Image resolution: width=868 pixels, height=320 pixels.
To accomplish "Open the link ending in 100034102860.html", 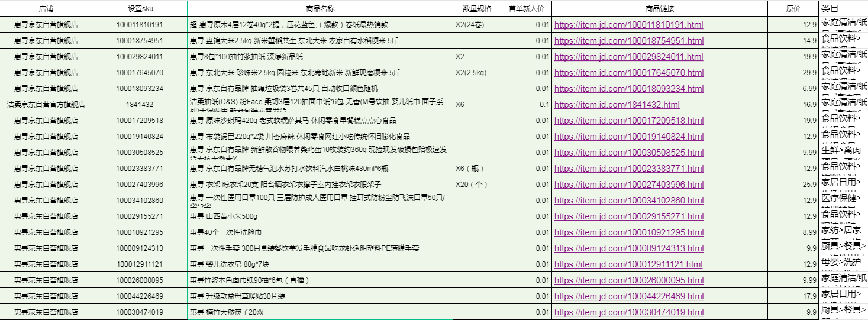I will click(628, 201).
